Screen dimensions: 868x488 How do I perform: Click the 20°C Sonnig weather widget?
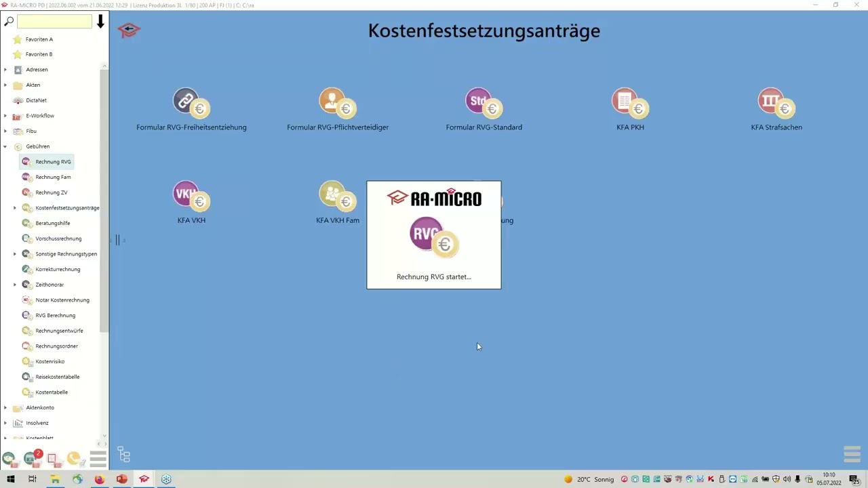point(589,479)
